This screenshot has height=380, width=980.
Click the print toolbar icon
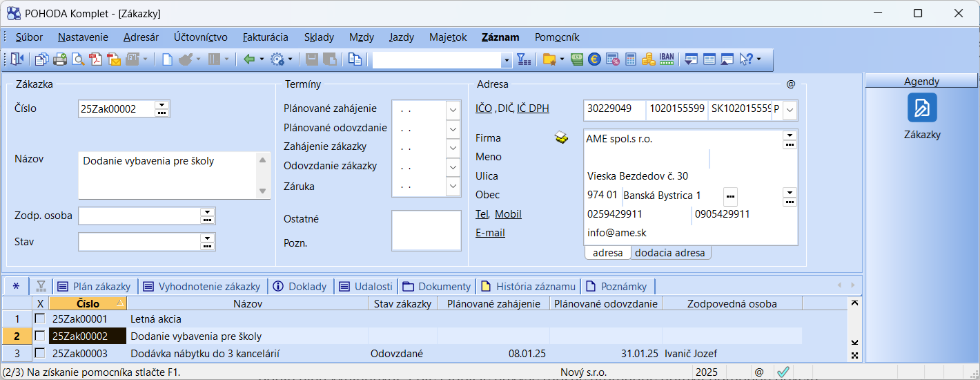60,59
